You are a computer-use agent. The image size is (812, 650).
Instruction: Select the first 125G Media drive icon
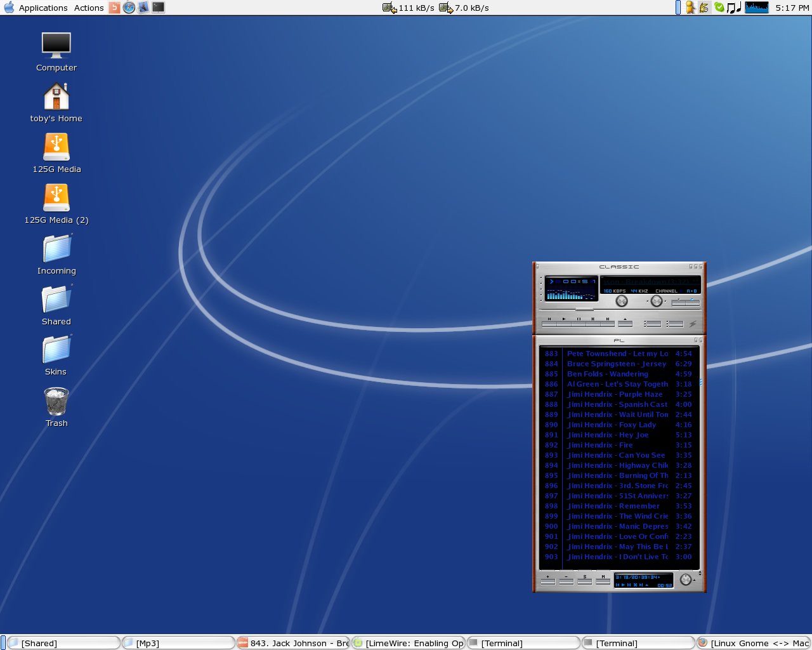[x=56, y=154]
